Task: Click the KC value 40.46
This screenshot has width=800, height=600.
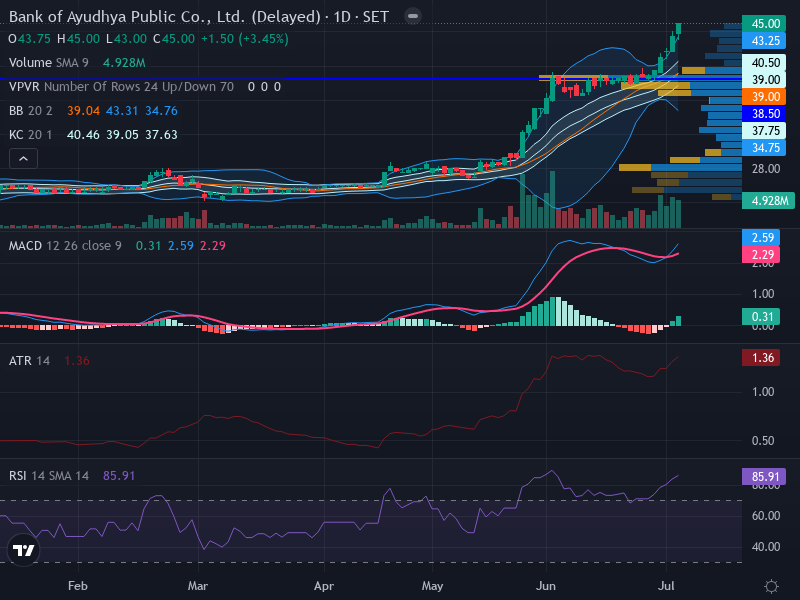Action: tap(83, 135)
